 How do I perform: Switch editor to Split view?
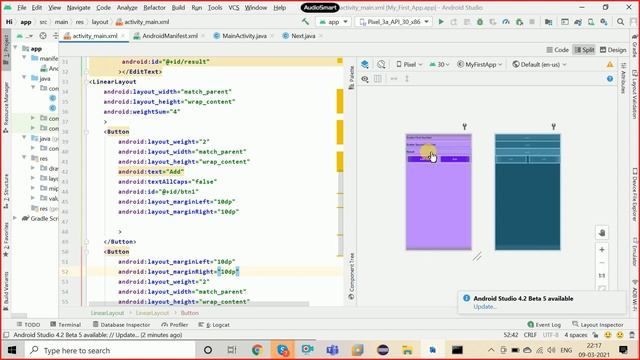tap(584, 50)
